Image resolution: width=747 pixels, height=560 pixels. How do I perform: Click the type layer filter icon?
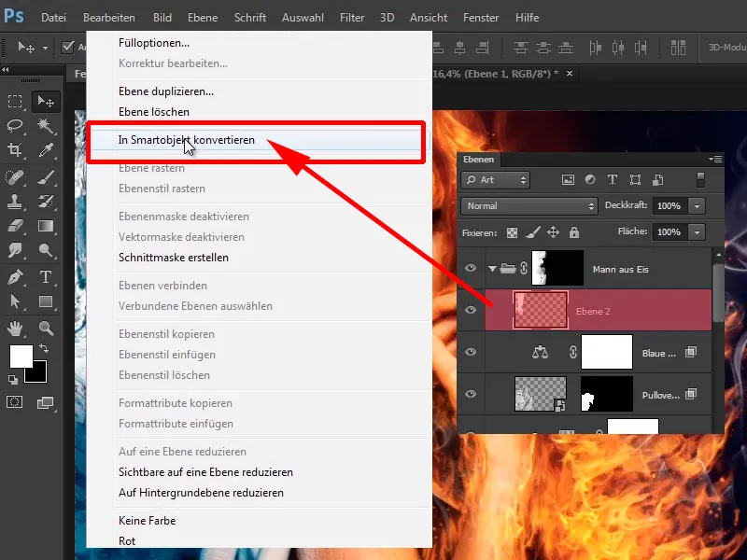click(x=613, y=180)
